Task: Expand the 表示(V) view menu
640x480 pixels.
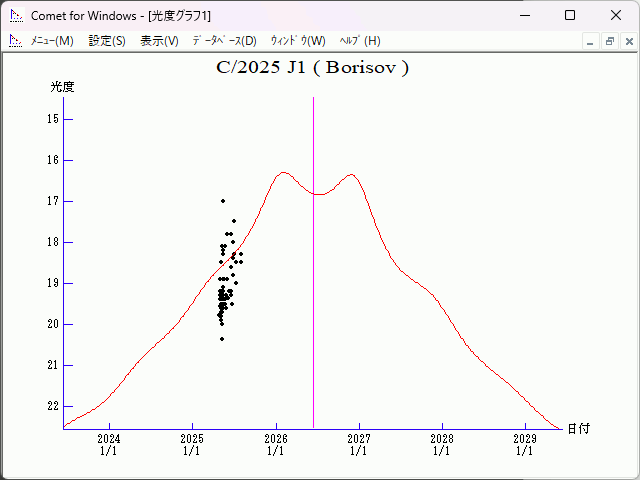Action: (159, 41)
